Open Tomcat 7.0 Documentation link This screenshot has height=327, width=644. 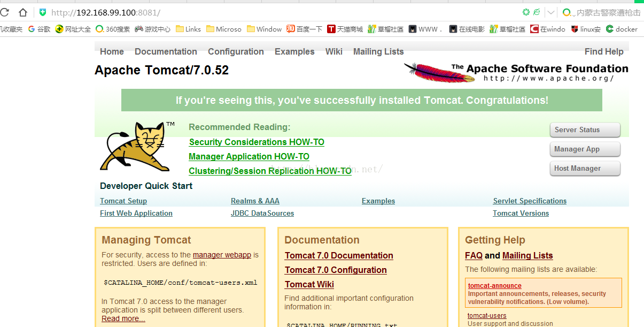339,255
